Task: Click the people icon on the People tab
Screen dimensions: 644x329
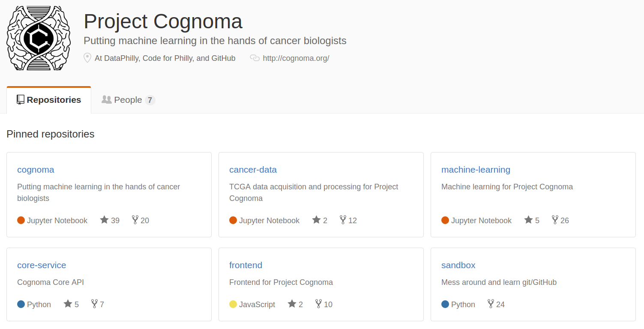Action: [x=106, y=99]
